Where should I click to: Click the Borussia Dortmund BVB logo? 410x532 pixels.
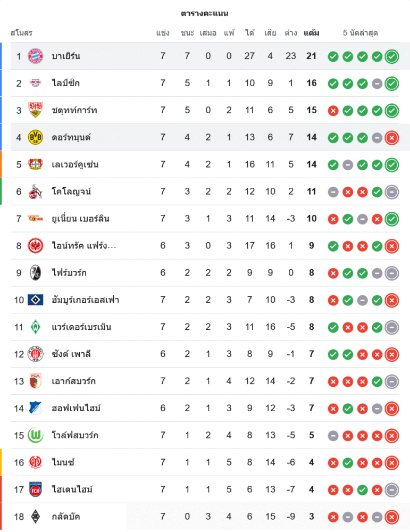[x=35, y=137]
